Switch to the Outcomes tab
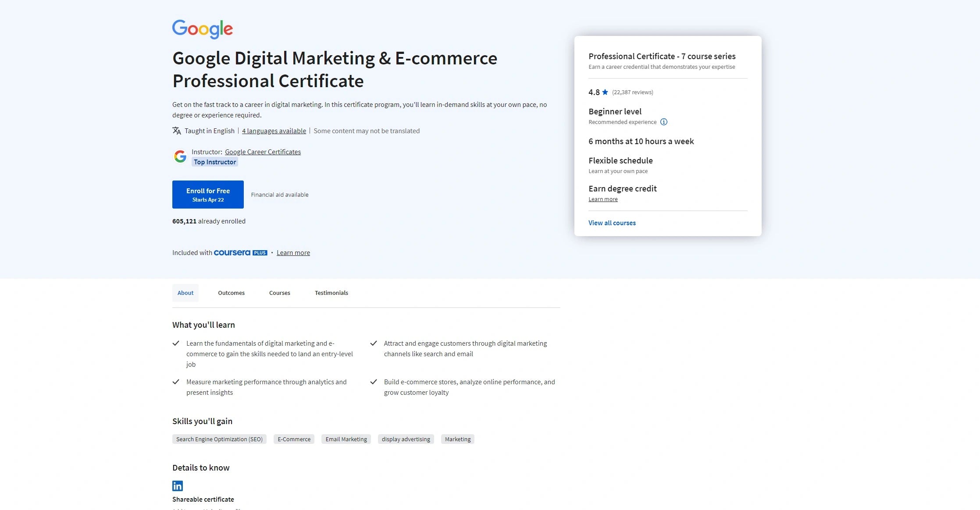The image size is (980, 510). (x=231, y=293)
